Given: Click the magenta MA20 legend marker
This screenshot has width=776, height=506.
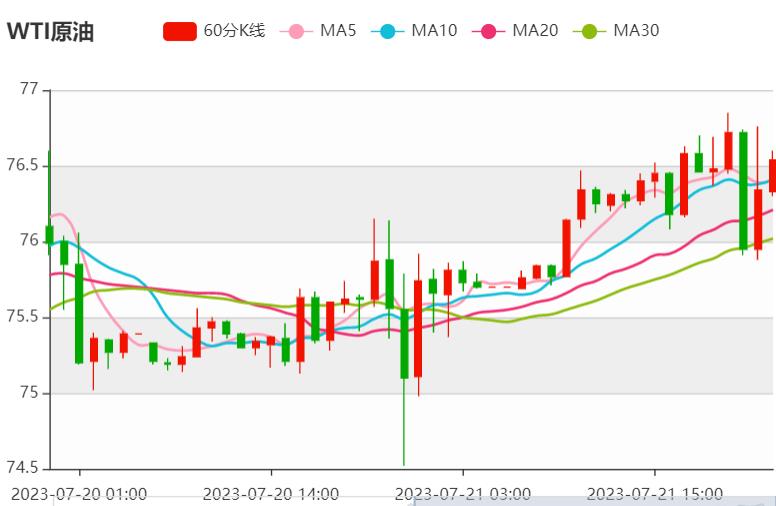Looking at the screenshot, I should click(x=489, y=31).
